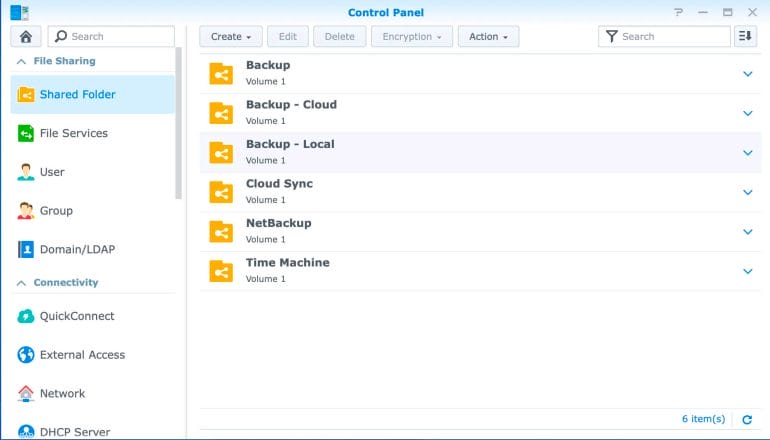The image size is (770, 440).
Task: Open the QuickConnect icon in sidebar
Action: point(26,316)
